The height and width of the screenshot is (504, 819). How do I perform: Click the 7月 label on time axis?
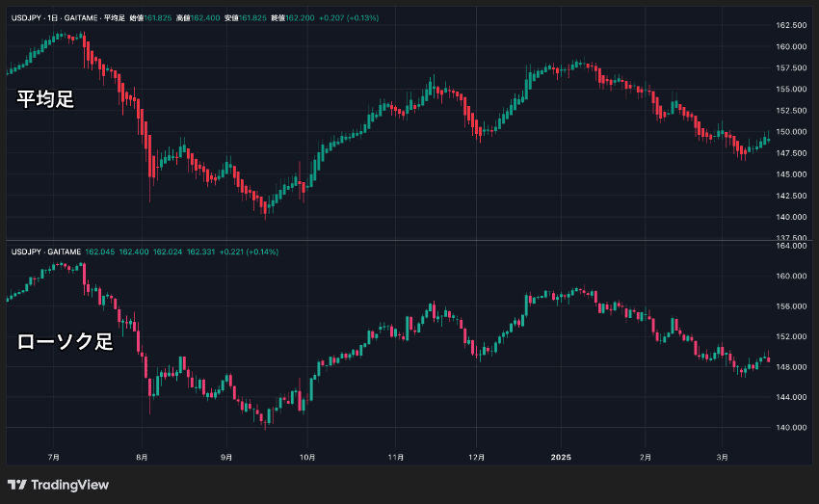[x=53, y=457]
